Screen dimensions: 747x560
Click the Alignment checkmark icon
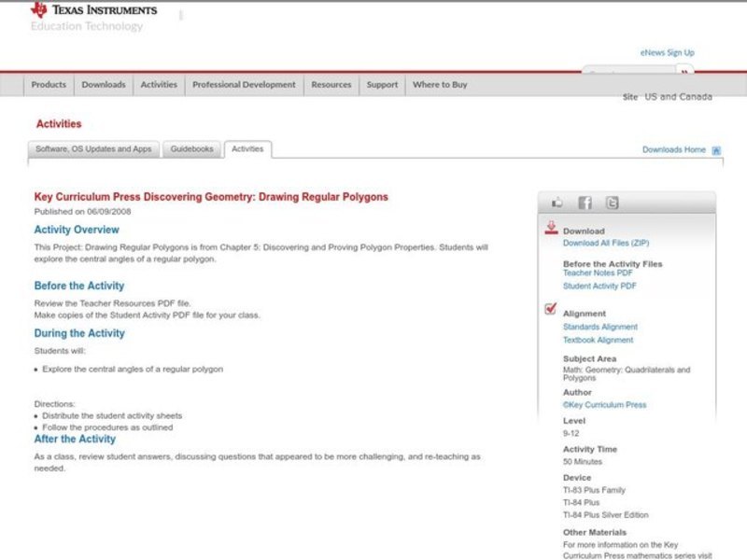551,310
